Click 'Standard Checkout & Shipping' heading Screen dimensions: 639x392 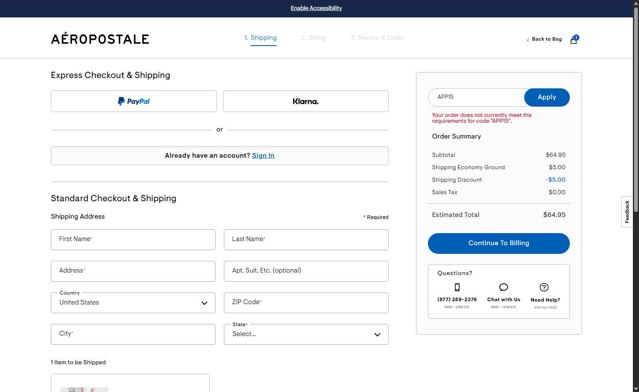114,198
